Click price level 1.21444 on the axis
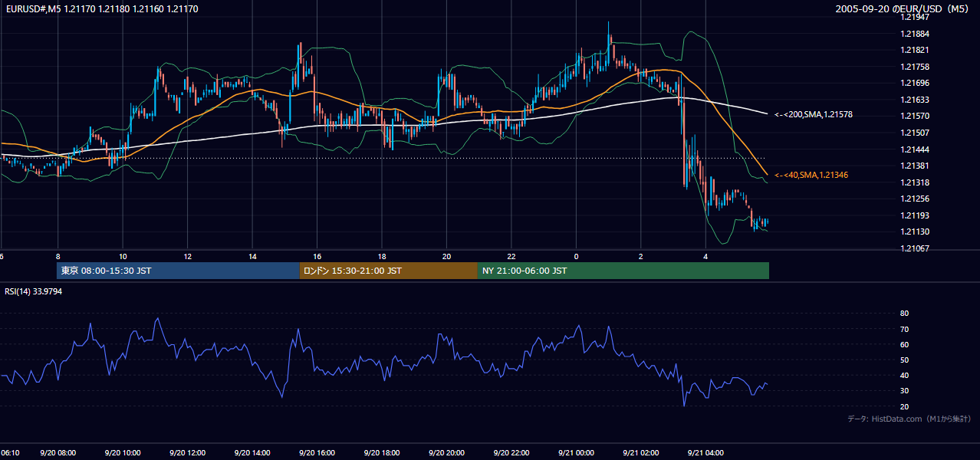980x460 pixels. click(913, 149)
